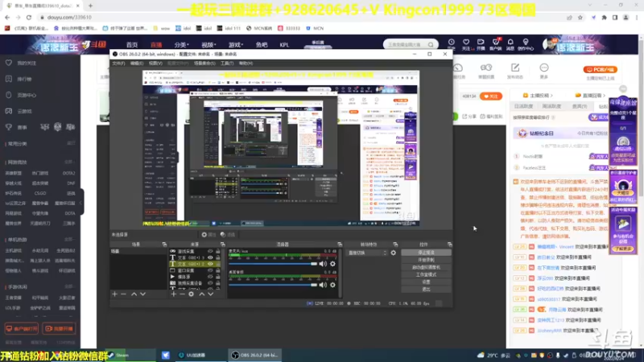Toggle lock on game capture source
The image size is (644, 362).
(x=217, y=251)
